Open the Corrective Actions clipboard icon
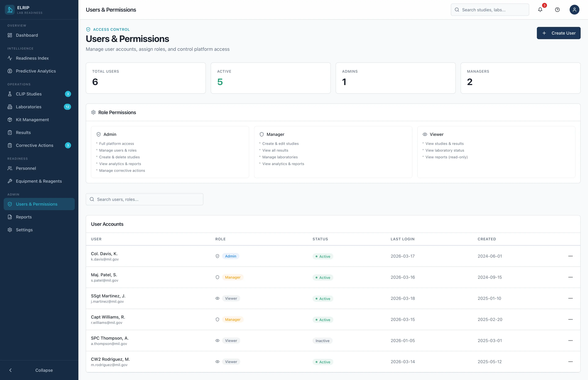The height and width of the screenshot is (380, 588). (x=10, y=145)
